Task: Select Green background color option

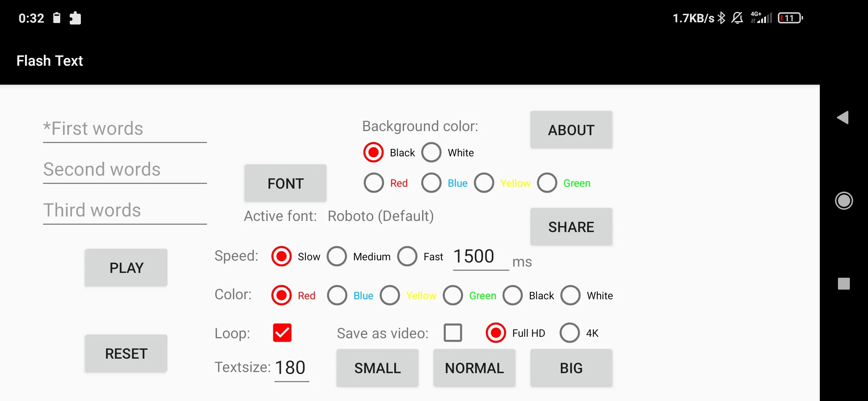Action: [x=547, y=183]
